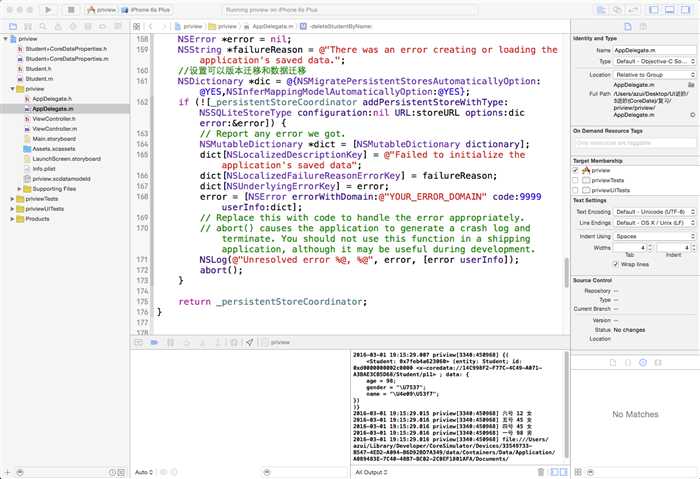This screenshot has height=479, width=700.
Task: Clear console with trash icon
Action: (x=541, y=472)
